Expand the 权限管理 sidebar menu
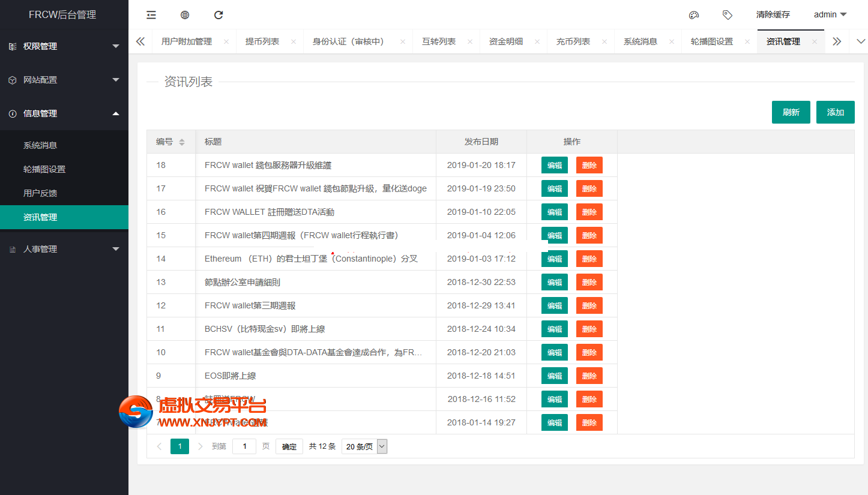The width and height of the screenshot is (868, 495). (64, 46)
